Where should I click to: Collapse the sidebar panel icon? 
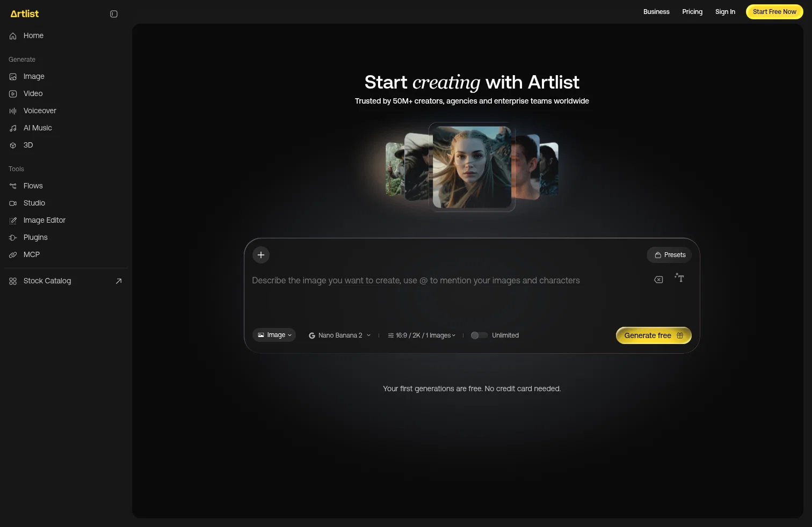[x=114, y=14]
